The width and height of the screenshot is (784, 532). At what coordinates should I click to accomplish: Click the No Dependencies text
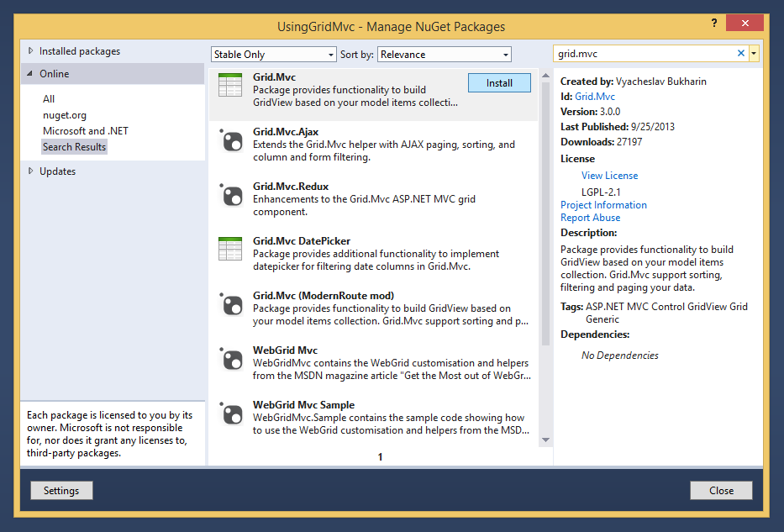(619, 355)
